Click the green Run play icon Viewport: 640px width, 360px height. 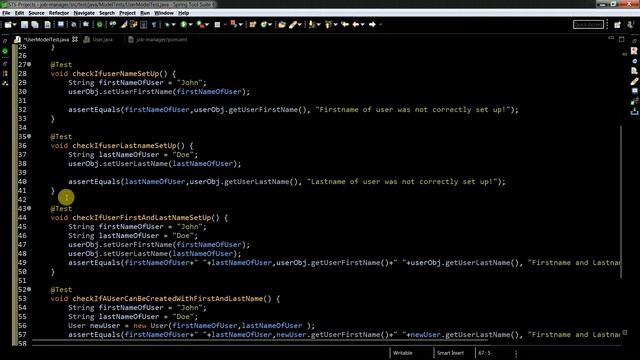point(184,24)
